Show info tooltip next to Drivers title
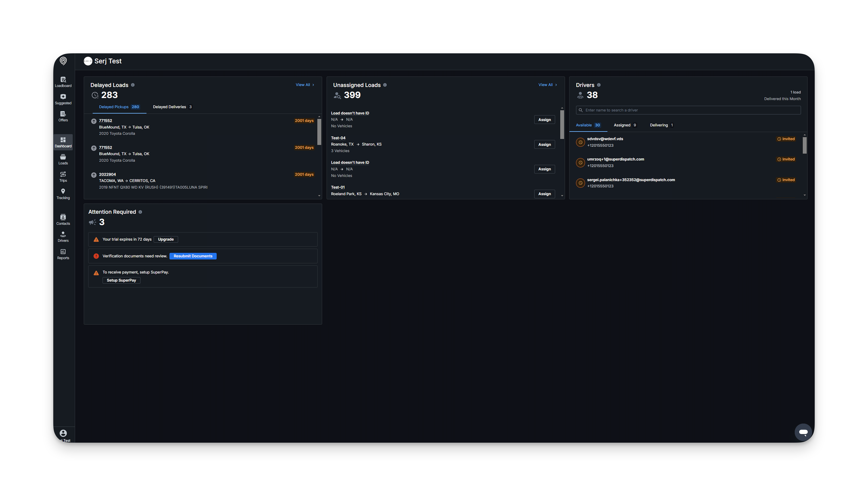 [598, 85]
